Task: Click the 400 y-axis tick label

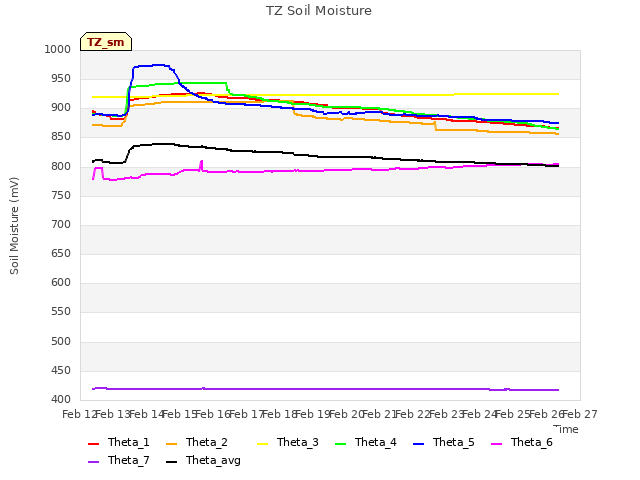Action: coord(61,400)
